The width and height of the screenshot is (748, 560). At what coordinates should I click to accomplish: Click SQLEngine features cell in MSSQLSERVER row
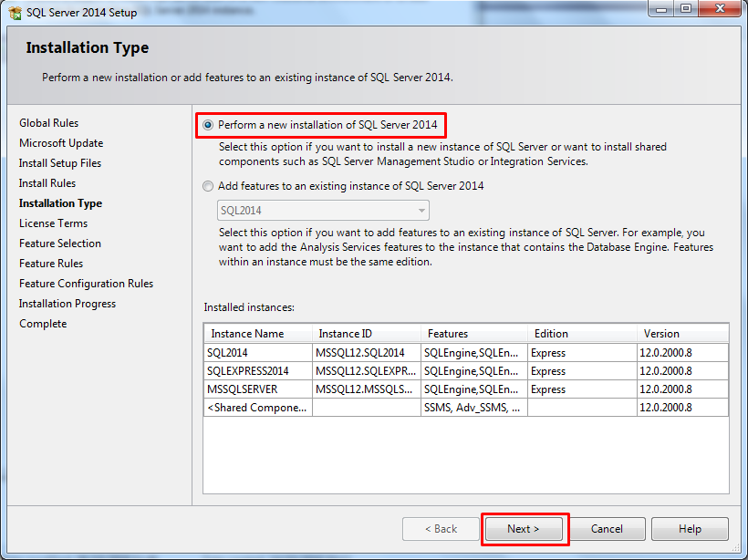(x=474, y=389)
